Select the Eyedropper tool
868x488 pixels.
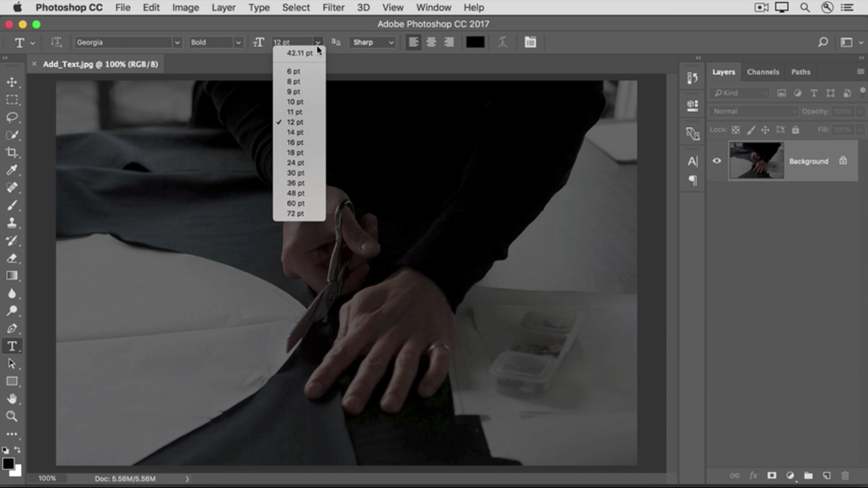coord(12,170)
